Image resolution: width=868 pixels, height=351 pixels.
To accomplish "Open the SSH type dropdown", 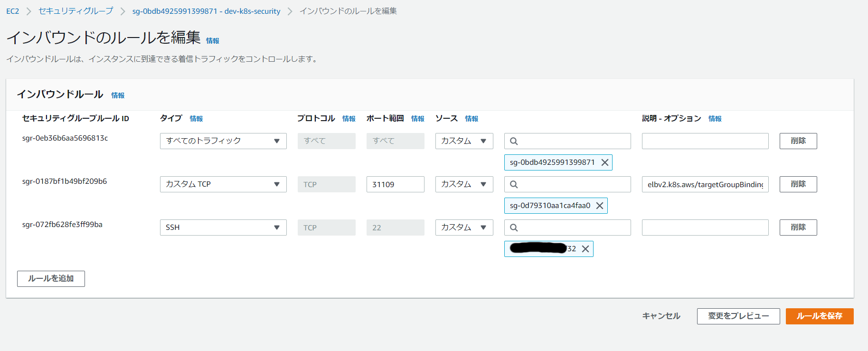I will click(x=223, y=228).
